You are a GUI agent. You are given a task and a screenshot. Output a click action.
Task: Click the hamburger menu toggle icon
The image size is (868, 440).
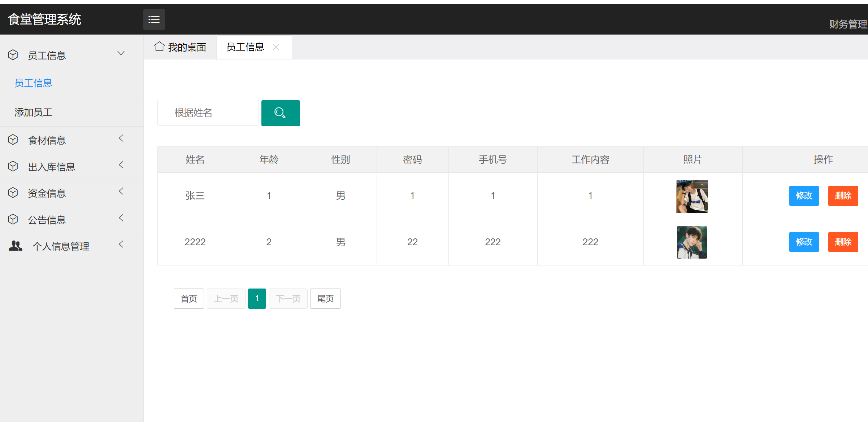point(154,19)
